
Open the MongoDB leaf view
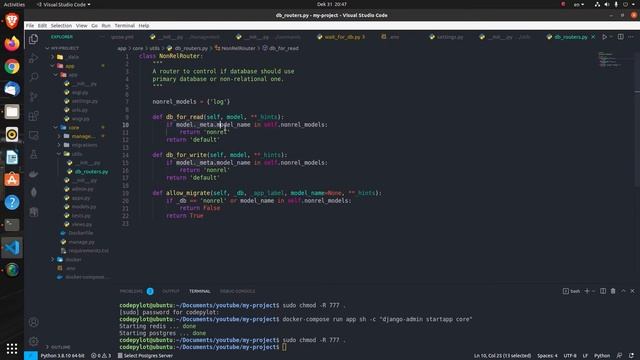pyautogui.click(x=34, y=192)
